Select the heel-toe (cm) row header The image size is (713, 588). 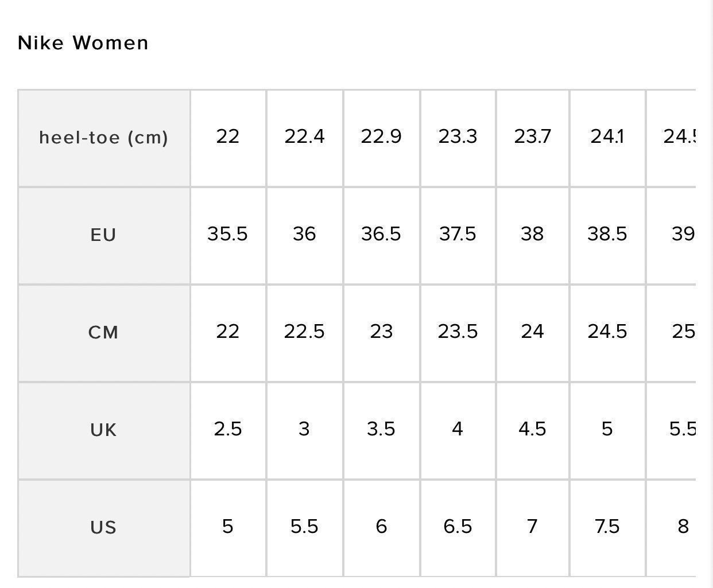pos(104,138)
